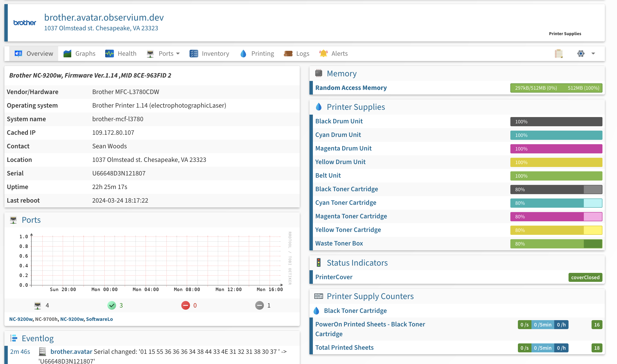Click the Memory chip icon
Viewport: 617px width, 364px height.
[318, 73]
